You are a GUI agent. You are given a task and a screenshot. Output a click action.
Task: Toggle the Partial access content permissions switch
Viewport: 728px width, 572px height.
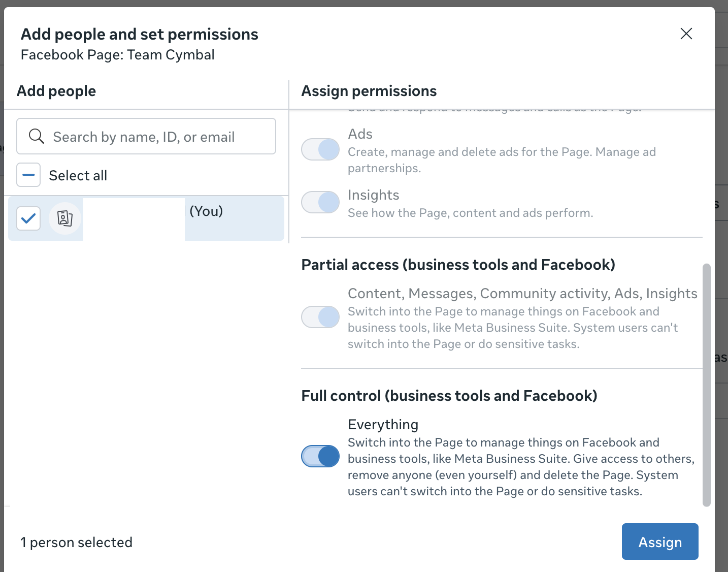320,317
